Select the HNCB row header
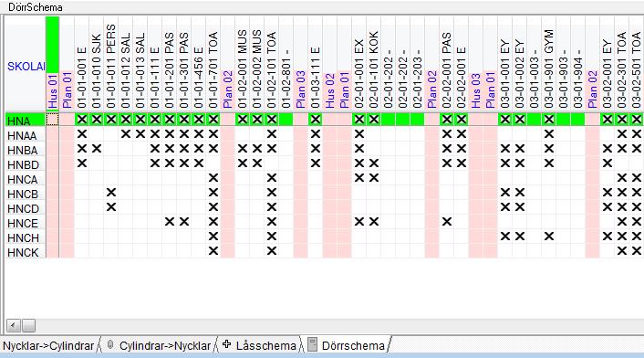 [x=26, y=194]
